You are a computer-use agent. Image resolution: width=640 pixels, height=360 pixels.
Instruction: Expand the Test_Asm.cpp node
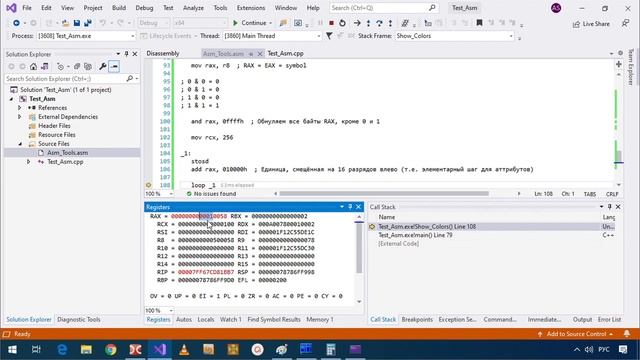28,162
